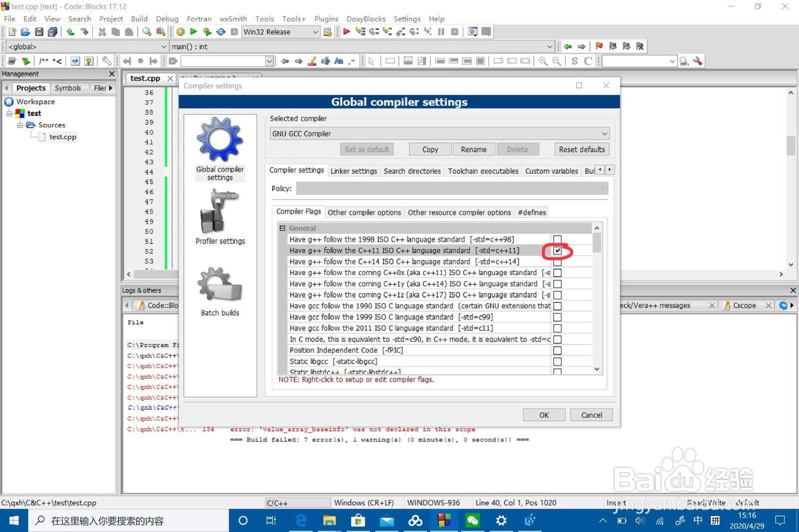Collapse the General flags group
The image size is (799, 532).
tap(283, 228)
